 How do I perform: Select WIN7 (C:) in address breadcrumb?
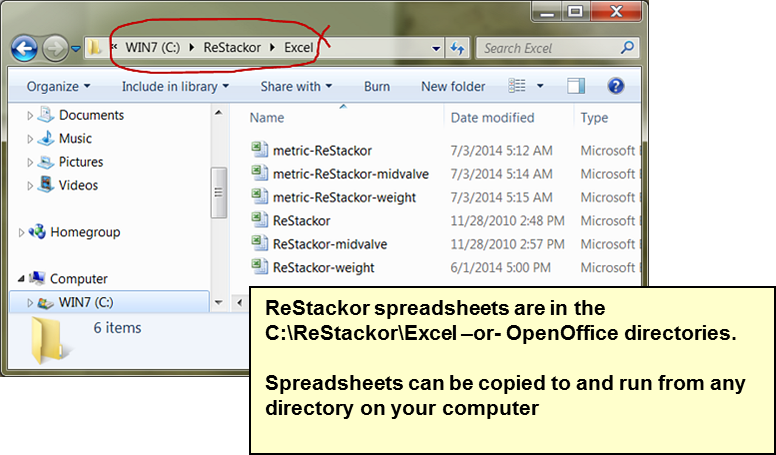tap(152, 48)
